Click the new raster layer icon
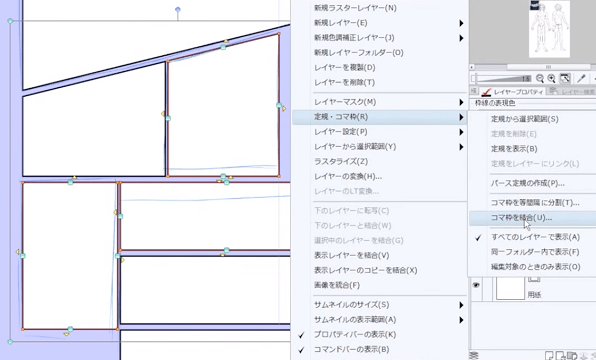 point(548,356)
